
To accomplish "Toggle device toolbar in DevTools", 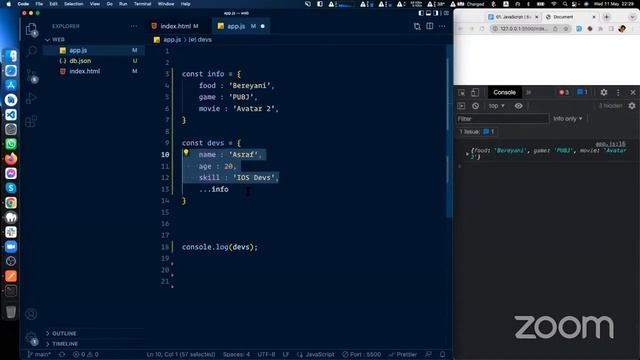I will (475, 93).
